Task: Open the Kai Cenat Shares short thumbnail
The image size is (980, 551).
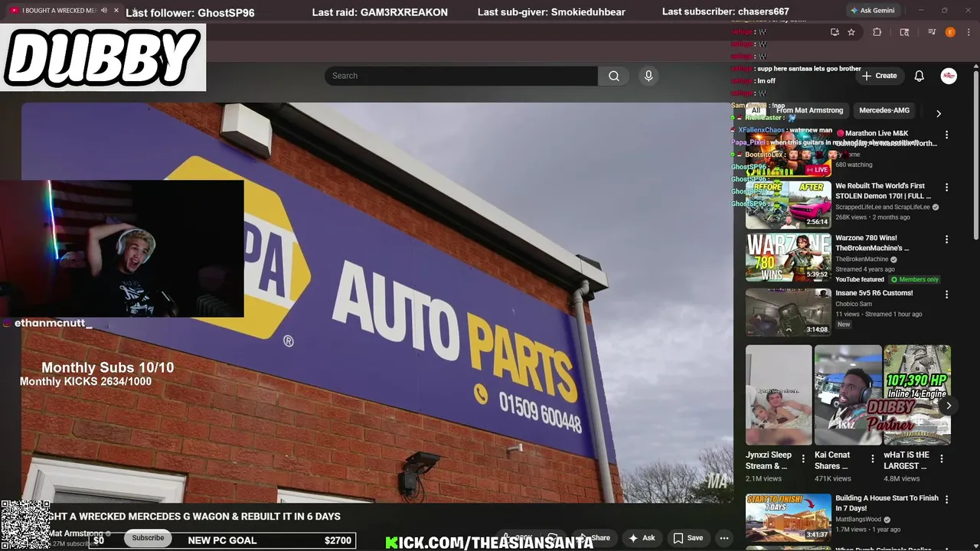Action: (x=848, y=395)
